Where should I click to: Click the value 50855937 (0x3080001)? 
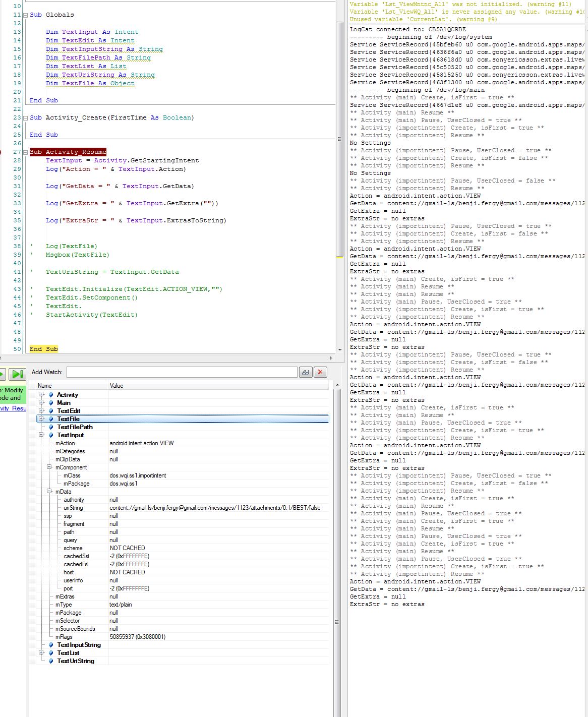138,637
